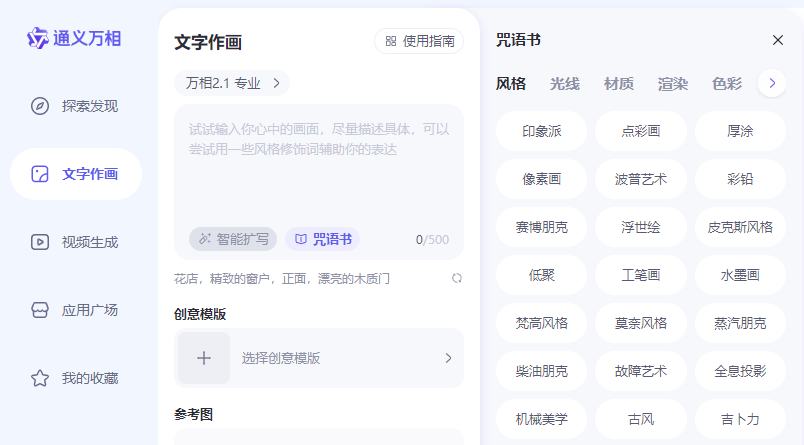
Task: Refresh the example prompt suggestion
Action: click(456, 278)
